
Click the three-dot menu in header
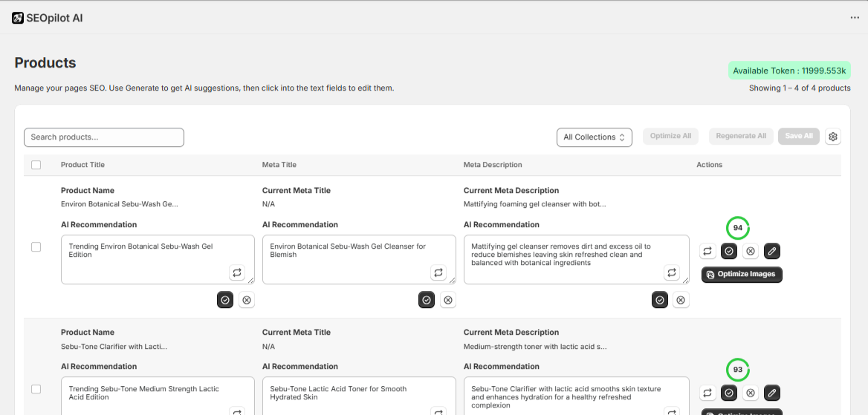click(855, 18)
